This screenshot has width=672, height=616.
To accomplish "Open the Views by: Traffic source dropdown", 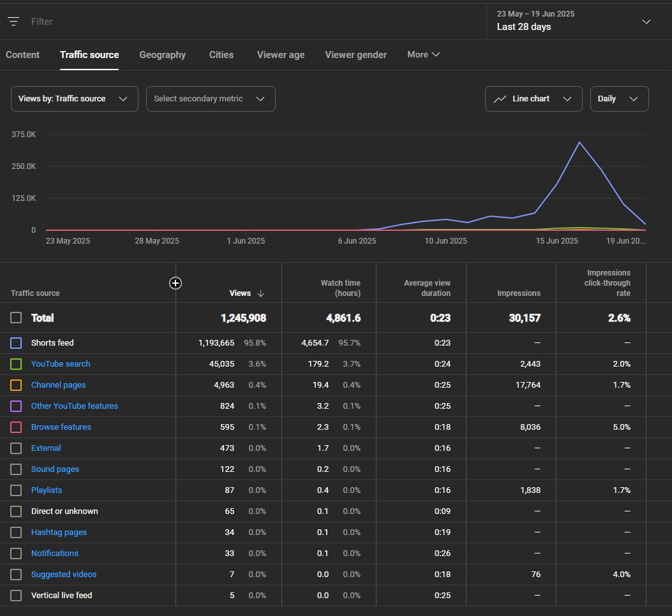I will coord(75,99).
